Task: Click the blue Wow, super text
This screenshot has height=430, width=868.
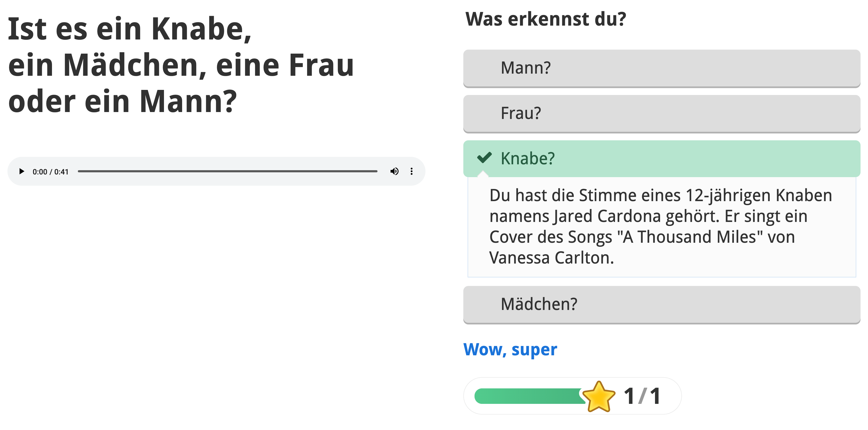Action: 510,350
